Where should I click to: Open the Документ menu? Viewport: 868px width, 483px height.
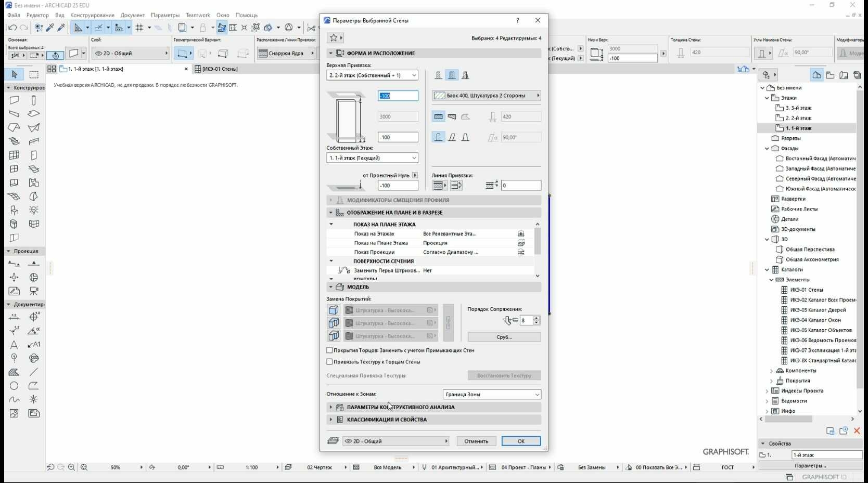click(133, 15)
